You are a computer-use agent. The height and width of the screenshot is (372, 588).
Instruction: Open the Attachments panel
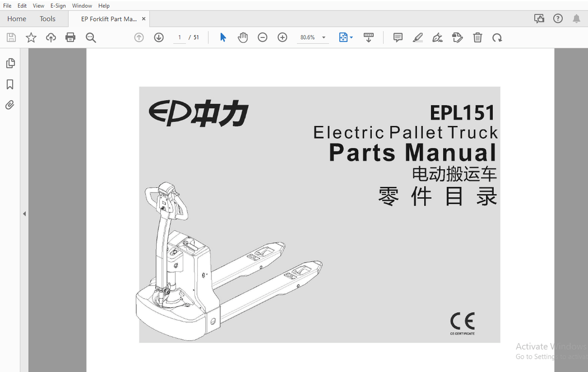[10, 104]
